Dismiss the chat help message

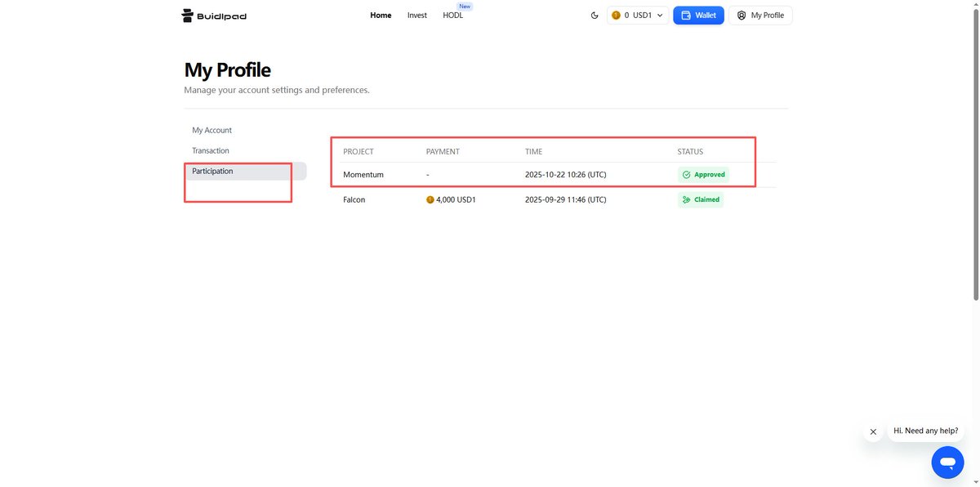pos(873,431)
